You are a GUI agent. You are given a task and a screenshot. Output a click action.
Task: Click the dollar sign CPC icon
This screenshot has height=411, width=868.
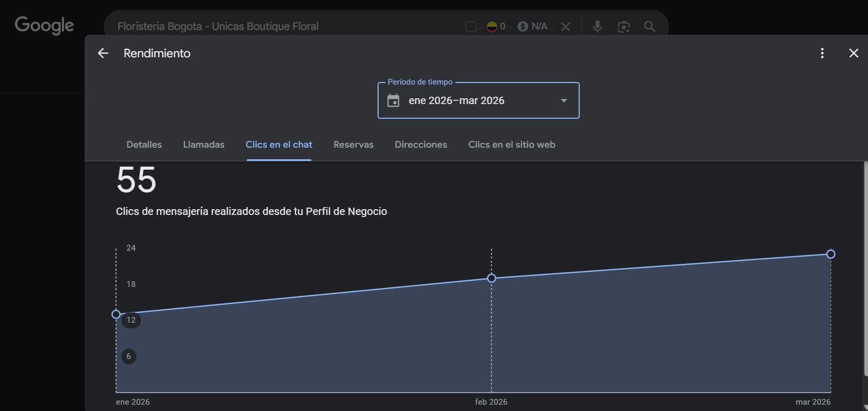pyautogui.click(x=522, y=26)
